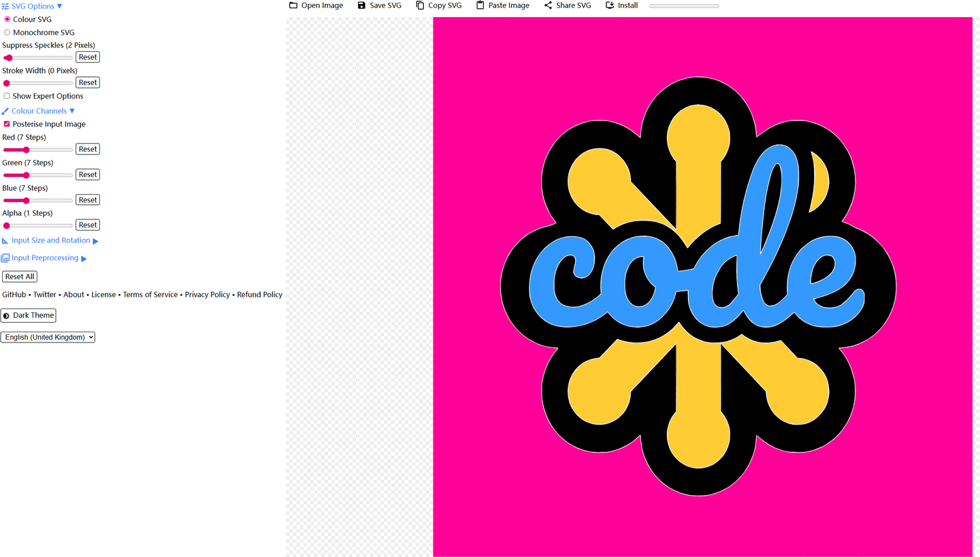Reset the Green channel steps
Screen dimensions: 980x557
click(x=88, y=174)
